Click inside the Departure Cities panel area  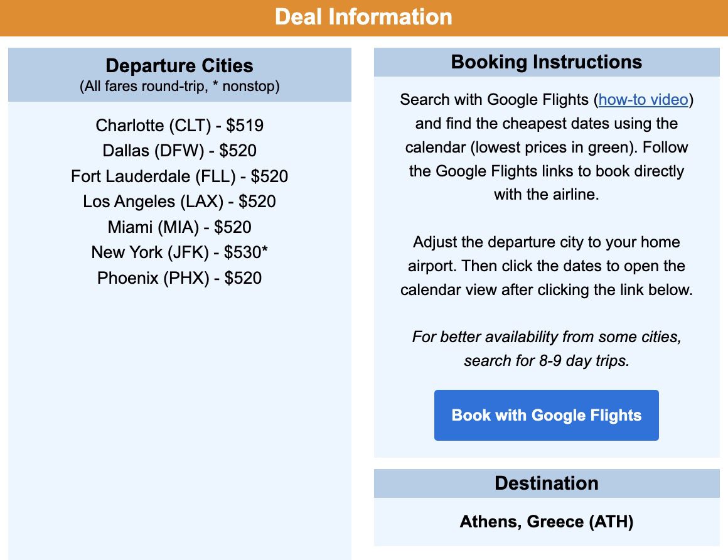coord(179,377)
